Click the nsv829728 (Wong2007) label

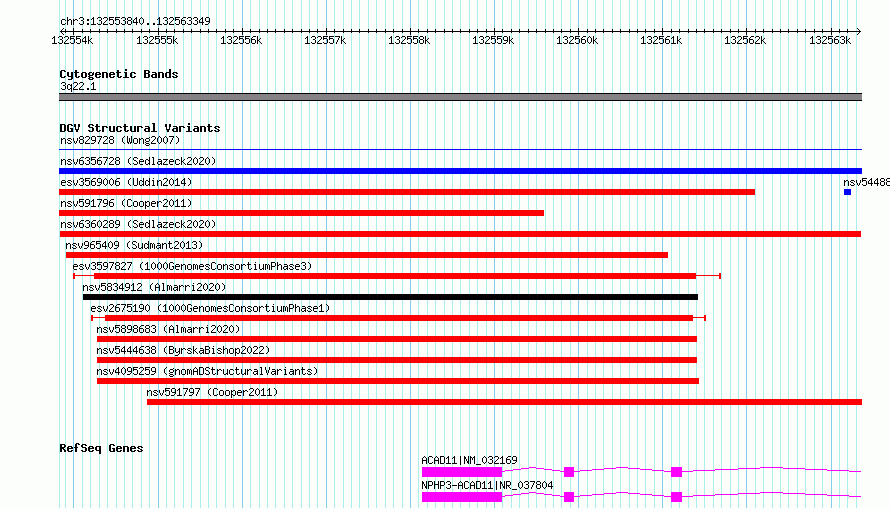pyautogui.click(x=120, y=140)
